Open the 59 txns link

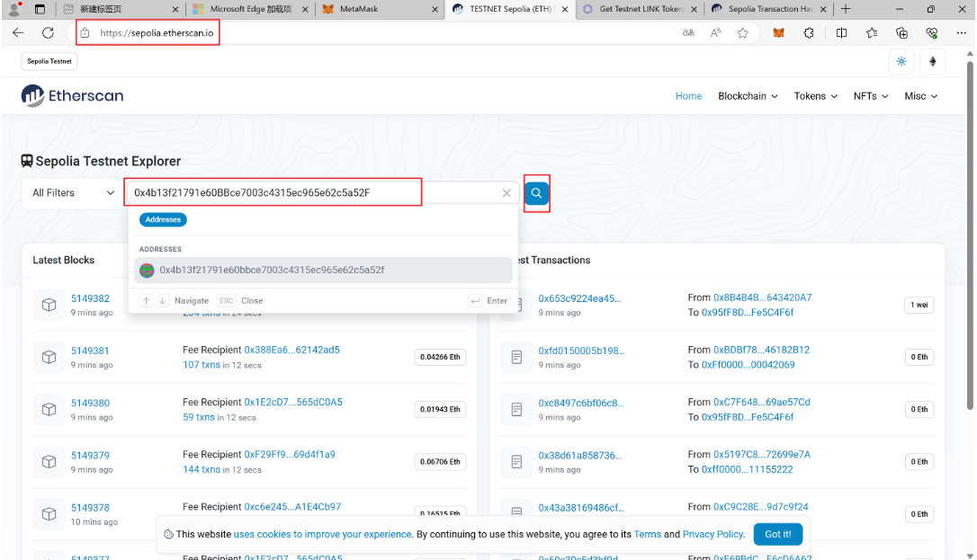(x=199, y=417)
